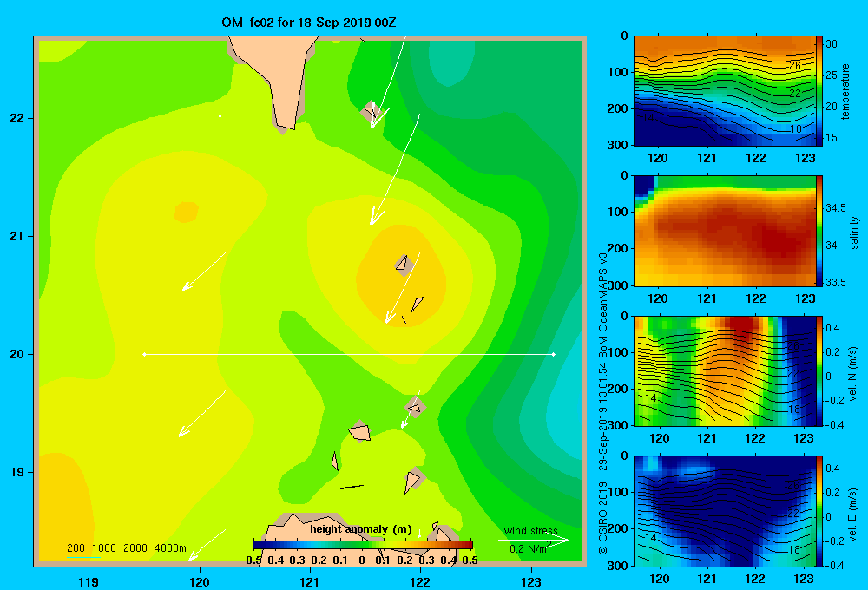The image size is (868, 590).
Task: Click the 'height anomaly (m)' label
Action: pos(361,529)
